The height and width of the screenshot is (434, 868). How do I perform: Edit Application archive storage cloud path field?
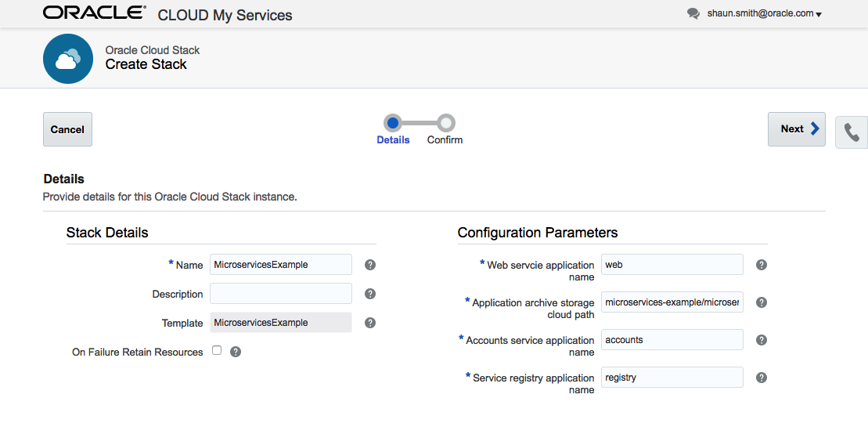[672, 302]
